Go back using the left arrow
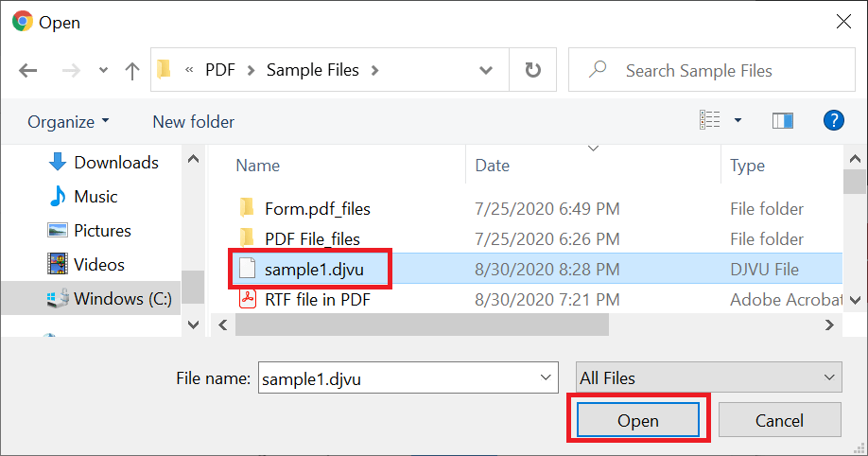This screenshot has width=868, height=456. tap(27, 70)
